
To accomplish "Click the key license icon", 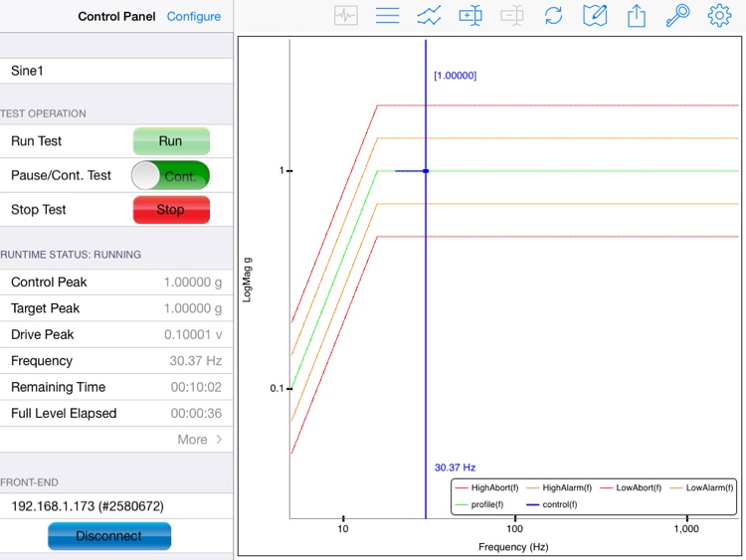I will [677, 16].
